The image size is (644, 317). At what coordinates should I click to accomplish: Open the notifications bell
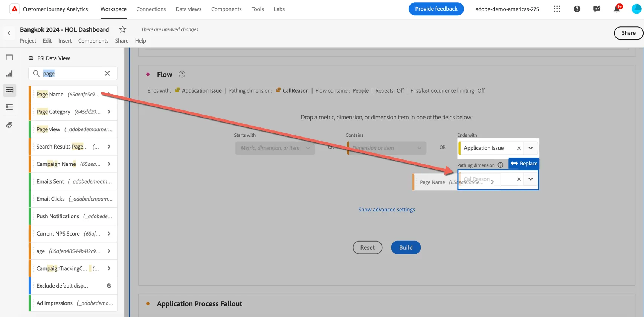(x=617, y=9)
